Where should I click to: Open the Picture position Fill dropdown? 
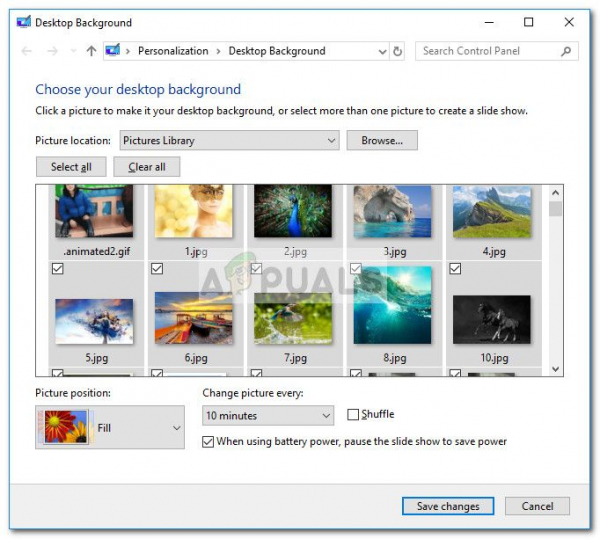pyautogui.click(x=110, y=427)
